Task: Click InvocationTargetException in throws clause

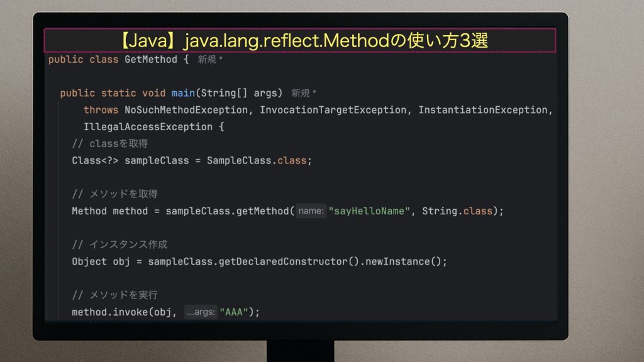Action: pyautogui.click(x=333, y=110)
